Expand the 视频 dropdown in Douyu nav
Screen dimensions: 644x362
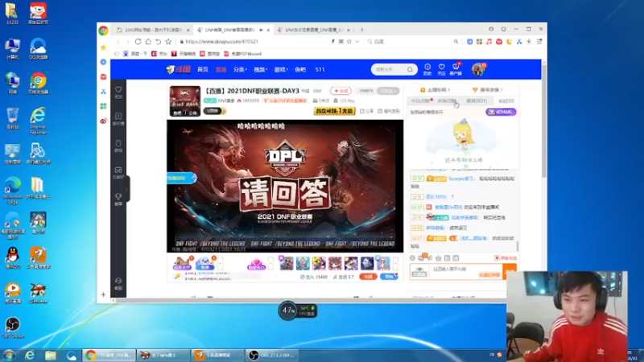(260, 69)
